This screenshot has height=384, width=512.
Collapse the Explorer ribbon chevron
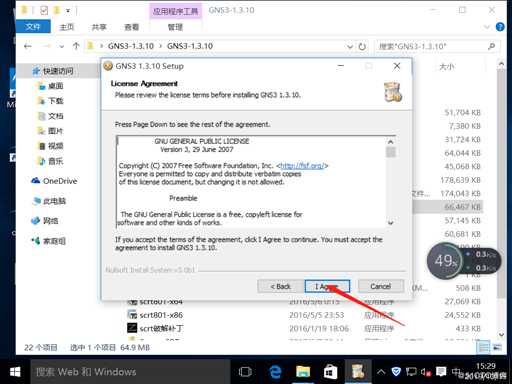coord(487,27)
